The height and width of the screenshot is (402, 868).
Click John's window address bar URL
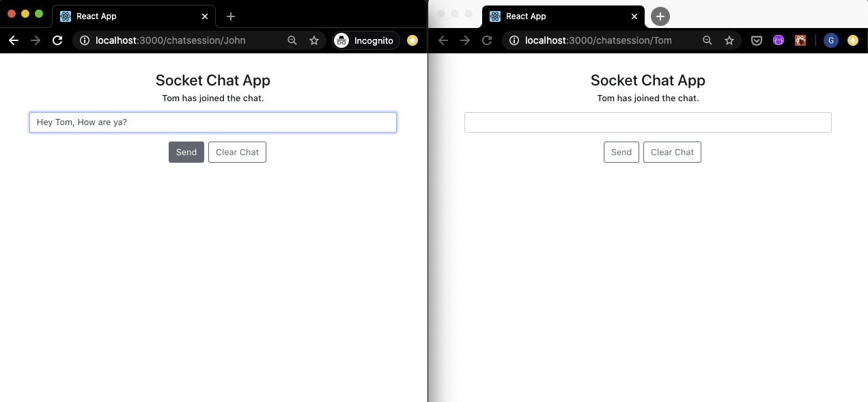(x=170, y=40)
